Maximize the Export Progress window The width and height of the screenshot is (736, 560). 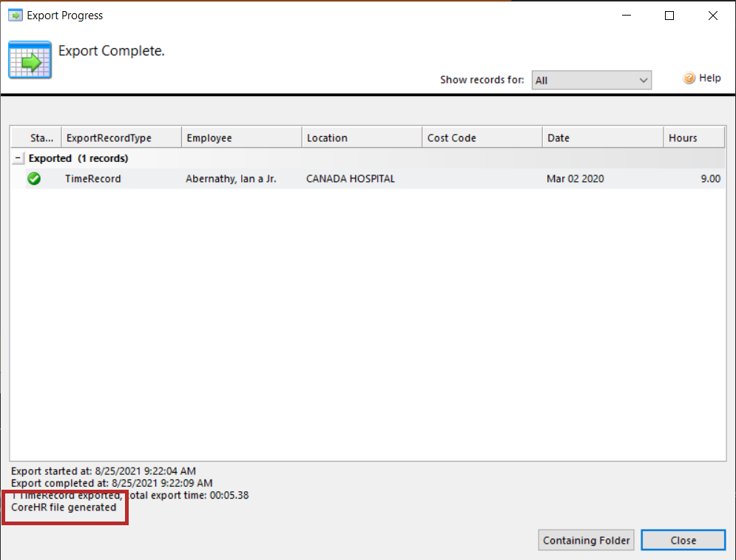point(669,16)
